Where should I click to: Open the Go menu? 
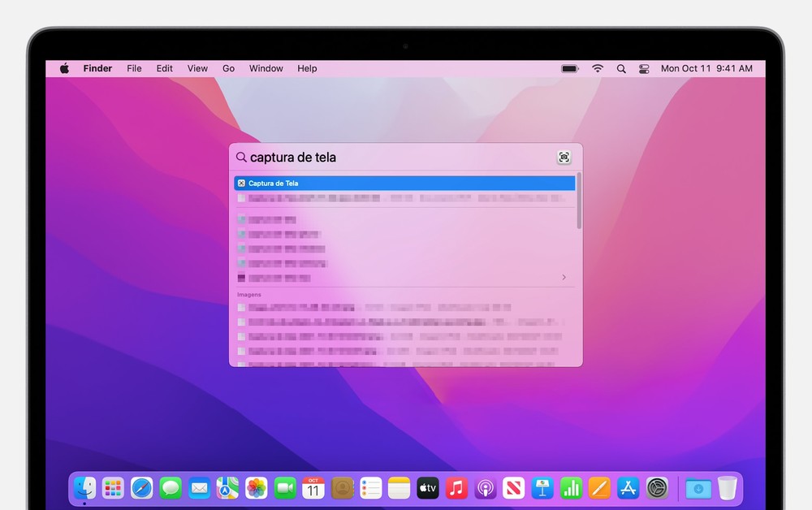228,69
